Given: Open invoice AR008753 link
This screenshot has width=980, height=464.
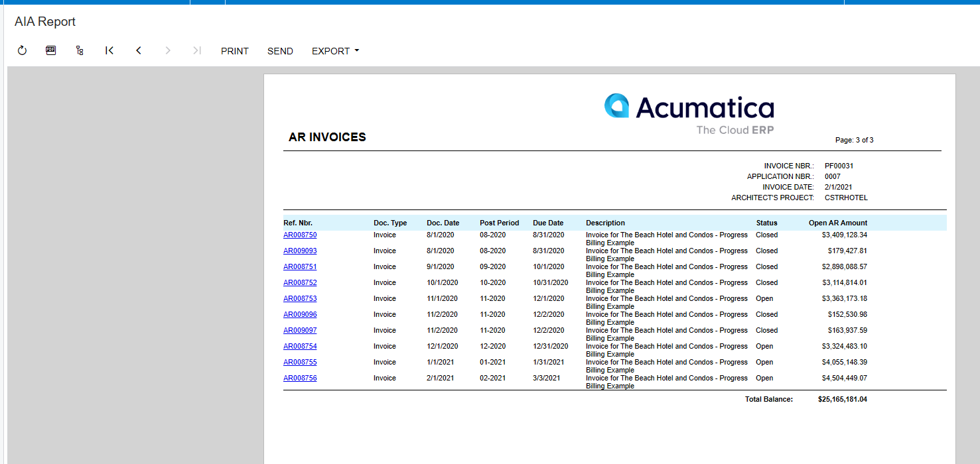Looking at the screenshot, I should tap(300, 298).
